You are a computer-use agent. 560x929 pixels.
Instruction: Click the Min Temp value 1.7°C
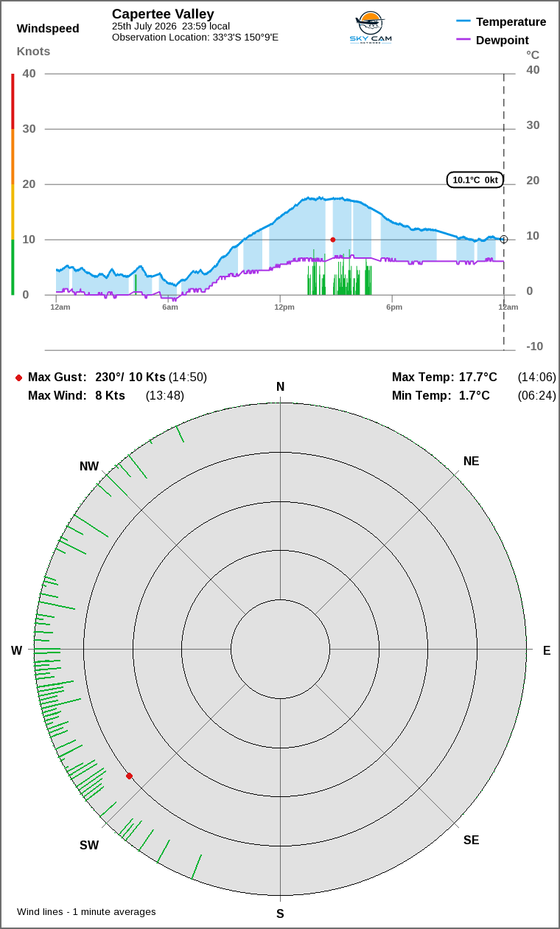(475, 396)
